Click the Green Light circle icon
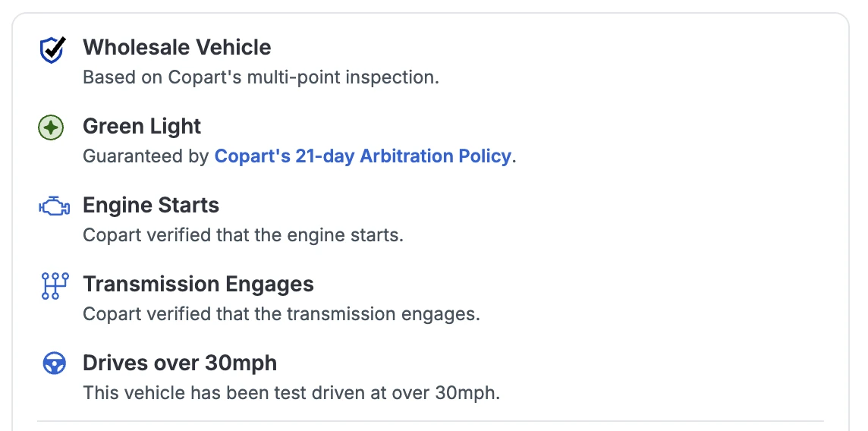This screenshot has width=868, height=431. pyautogui.click(x=51, y=128)
